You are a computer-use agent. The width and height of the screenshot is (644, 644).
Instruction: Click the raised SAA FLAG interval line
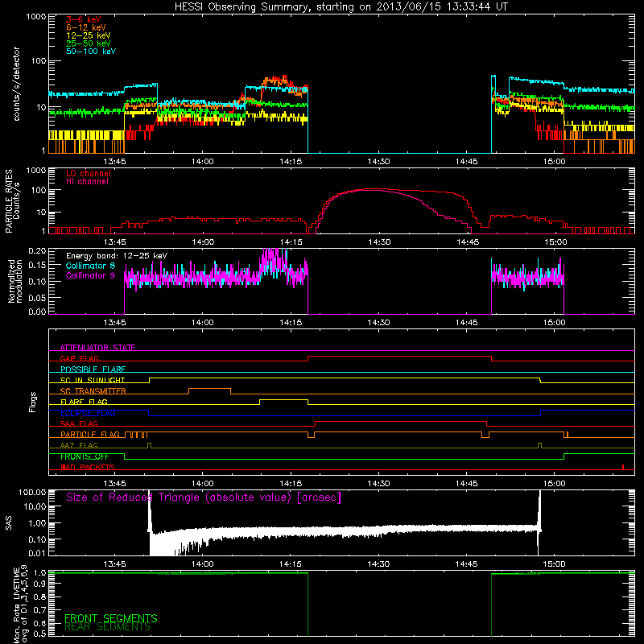[401, 422]
